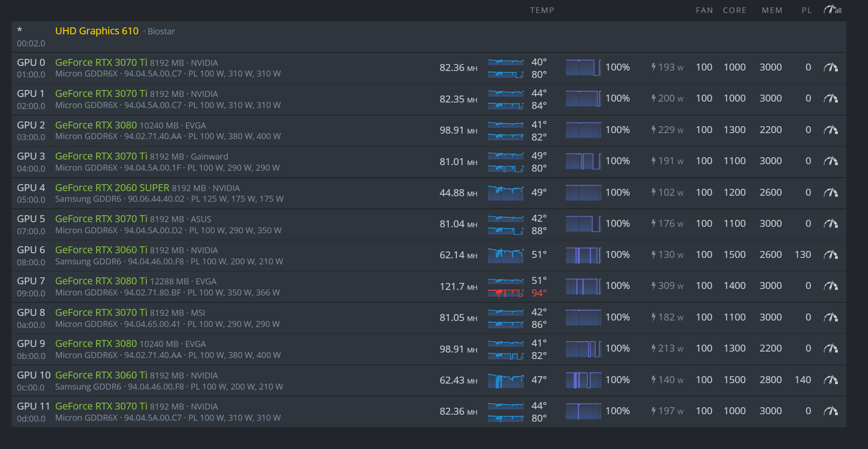Click the fan speed chart on GPU 10
The image size is (868, 449).
(583, 379)
